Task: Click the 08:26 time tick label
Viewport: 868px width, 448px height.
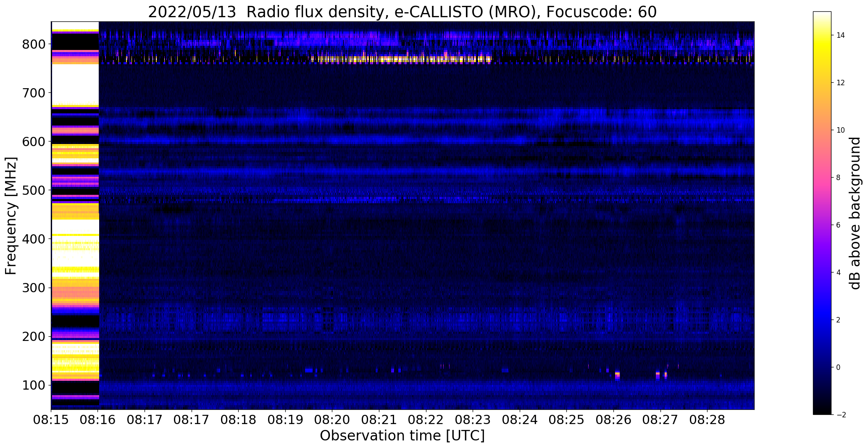Action: [x=613, y=420]
